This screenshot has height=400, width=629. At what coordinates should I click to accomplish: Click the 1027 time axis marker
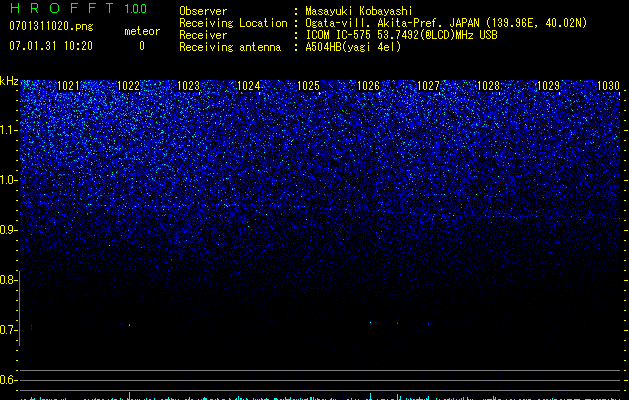point(428,86)
